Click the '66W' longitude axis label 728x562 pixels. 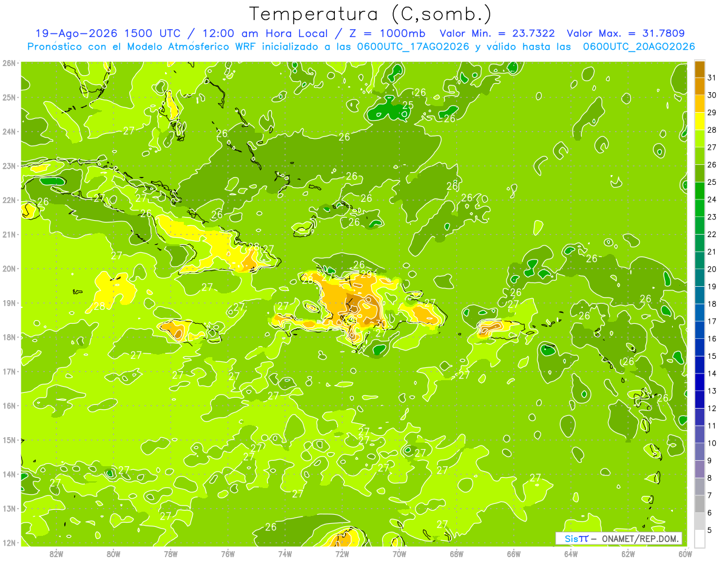click(514, 554)
